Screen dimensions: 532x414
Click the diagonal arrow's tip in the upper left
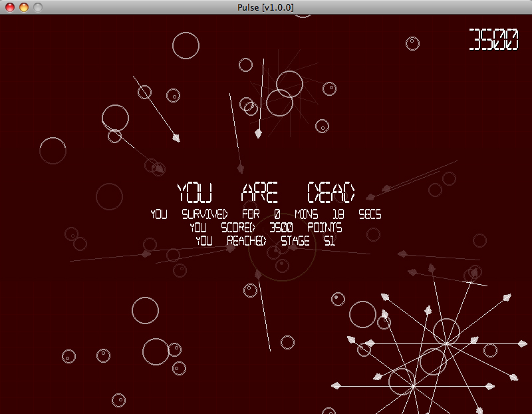pyautogui.click(x=176, y=138)
